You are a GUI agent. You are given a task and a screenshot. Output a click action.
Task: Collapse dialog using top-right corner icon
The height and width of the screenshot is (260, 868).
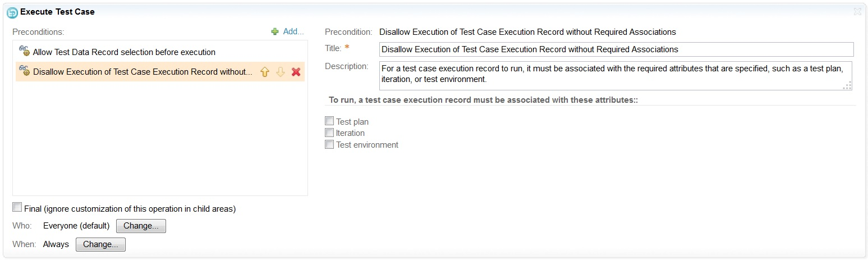coord(857,11)
